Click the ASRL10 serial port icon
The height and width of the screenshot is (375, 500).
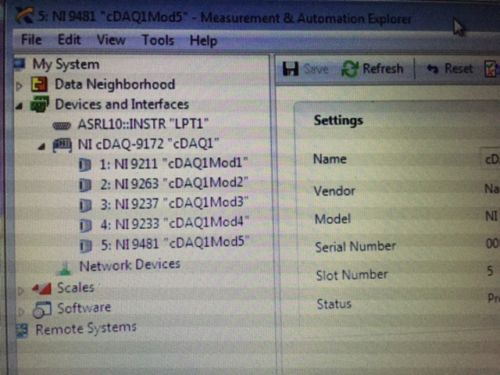(x=62, y=126)
